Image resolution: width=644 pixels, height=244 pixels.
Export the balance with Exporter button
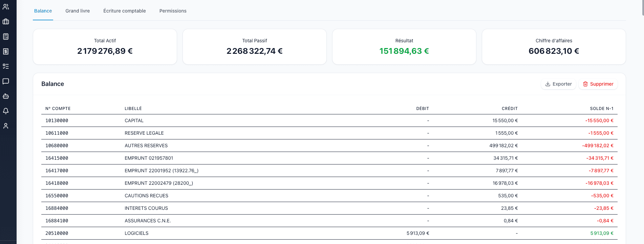point(558,84)
